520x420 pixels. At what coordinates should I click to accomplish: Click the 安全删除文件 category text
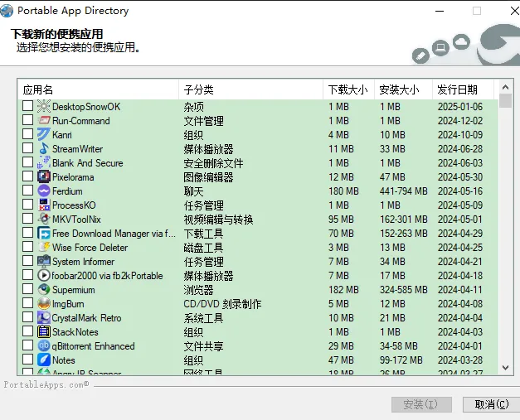tap(214, 163)
